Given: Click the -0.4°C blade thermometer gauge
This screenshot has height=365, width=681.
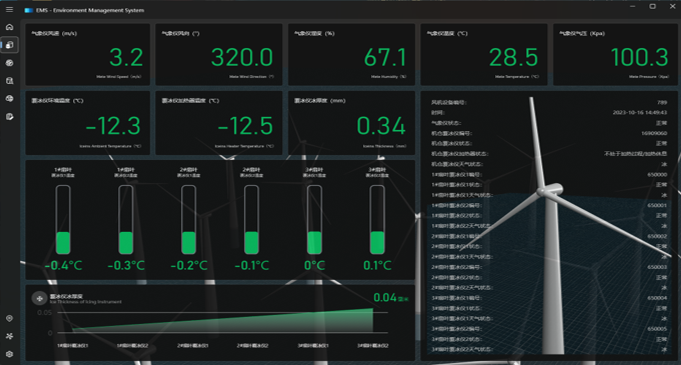Looking at the screenshot, I should tap(63, 220).
